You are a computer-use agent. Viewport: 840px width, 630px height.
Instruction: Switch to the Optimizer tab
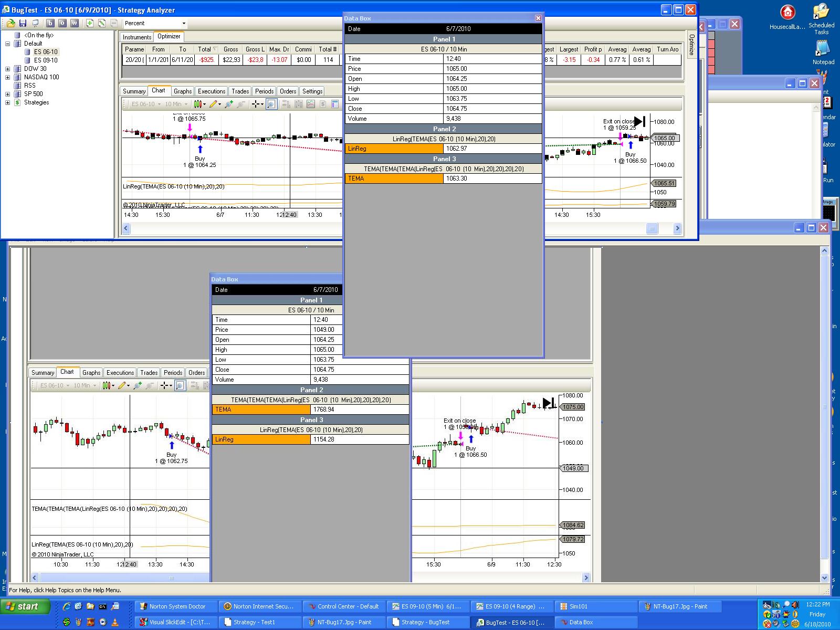(169, 36)
